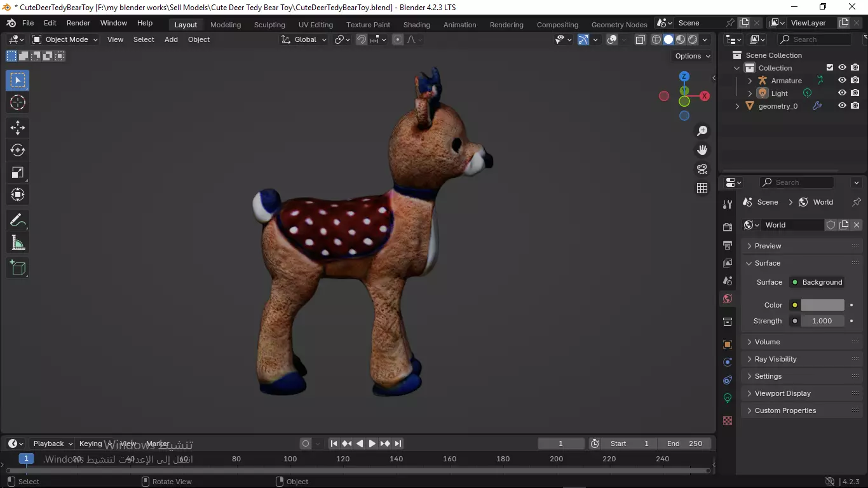Open the Render properties tab

(728, 227)
